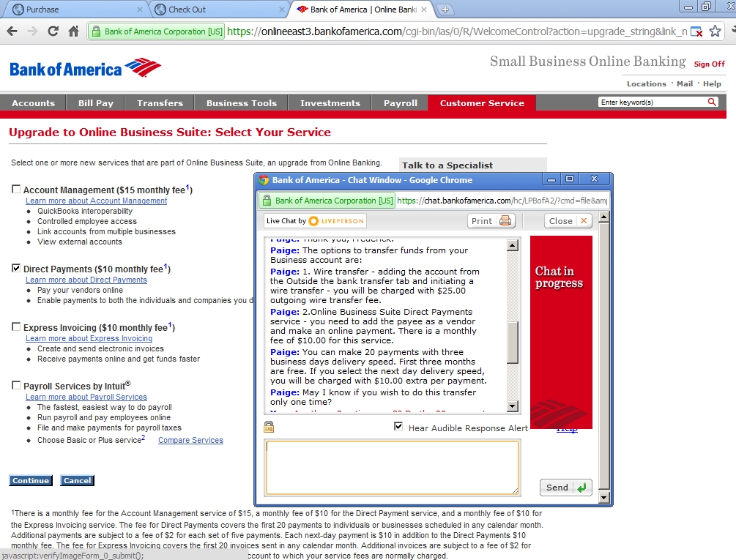Viewport: 736px width, 560px height.
Task: Sign Off from online banking
Action: click(x=709, y=64)
